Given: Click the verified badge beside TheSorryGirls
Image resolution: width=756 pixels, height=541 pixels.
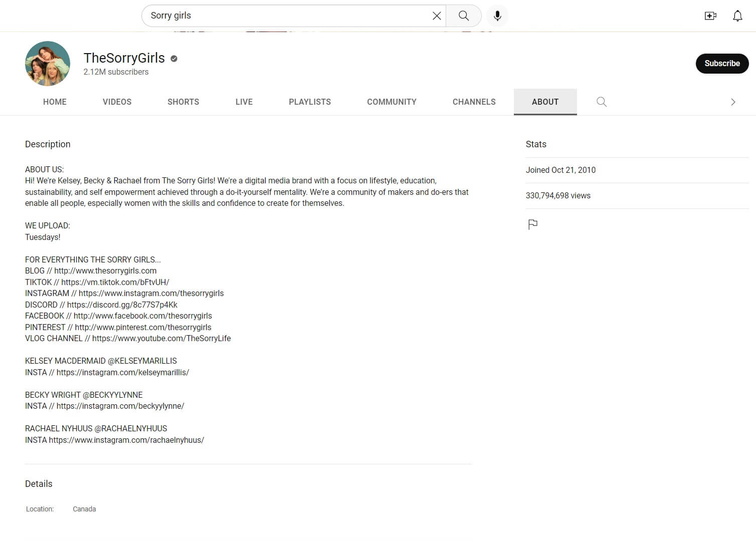Looking at the screenshot, I should (x=174, y=59).
